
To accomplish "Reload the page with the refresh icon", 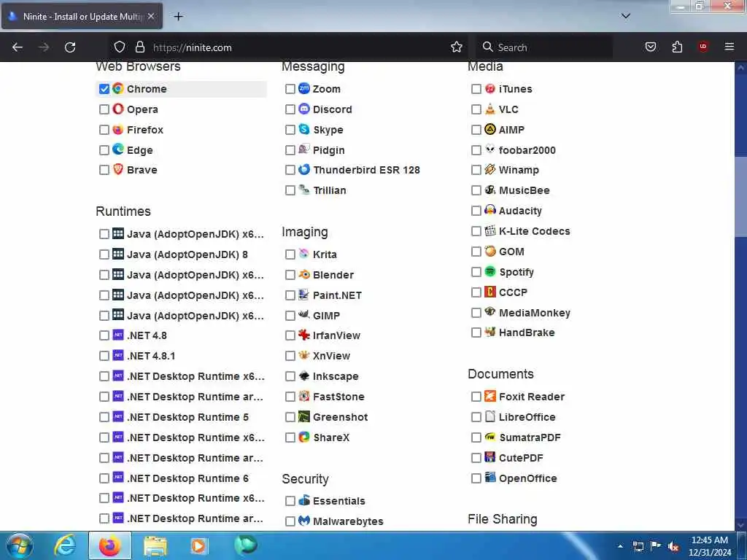I will [x=70, y=47].
